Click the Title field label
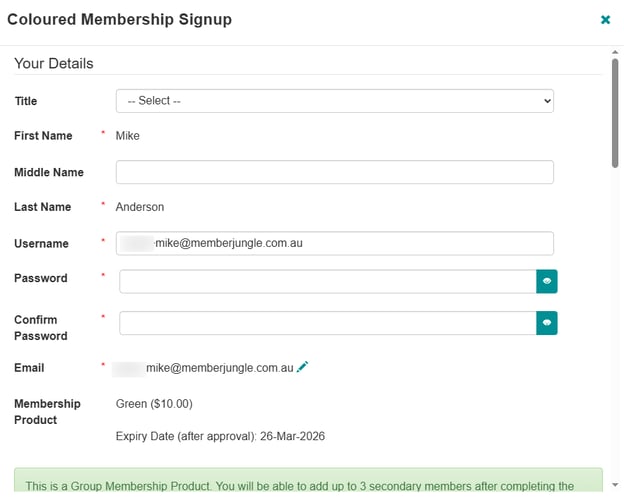 [26, 101]
